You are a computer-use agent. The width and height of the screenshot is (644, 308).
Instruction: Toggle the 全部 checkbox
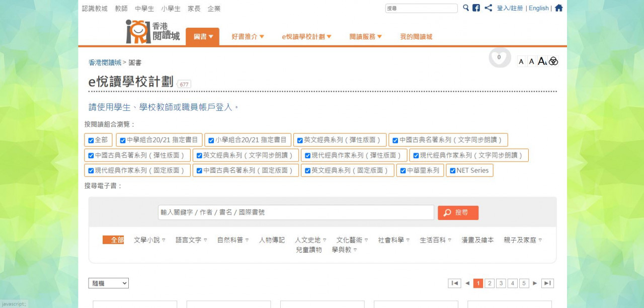91,140
